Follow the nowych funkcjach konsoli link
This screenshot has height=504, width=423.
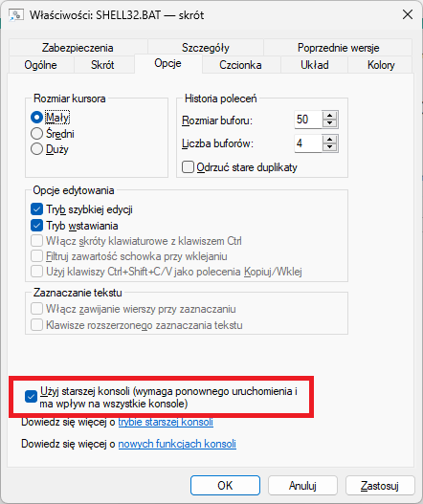coord(177,444)
